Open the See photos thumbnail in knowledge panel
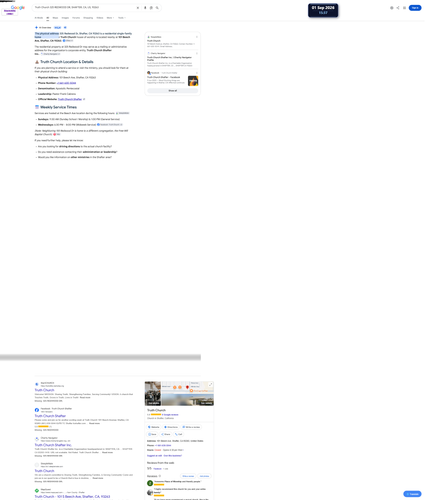This screenshot has height=500, width=427. (153, 393)
